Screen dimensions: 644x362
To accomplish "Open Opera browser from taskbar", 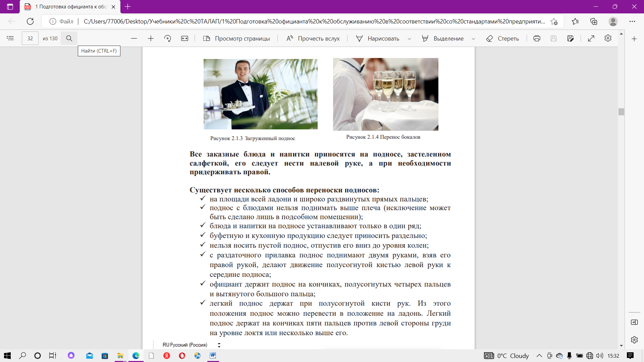I will [182, 356].
